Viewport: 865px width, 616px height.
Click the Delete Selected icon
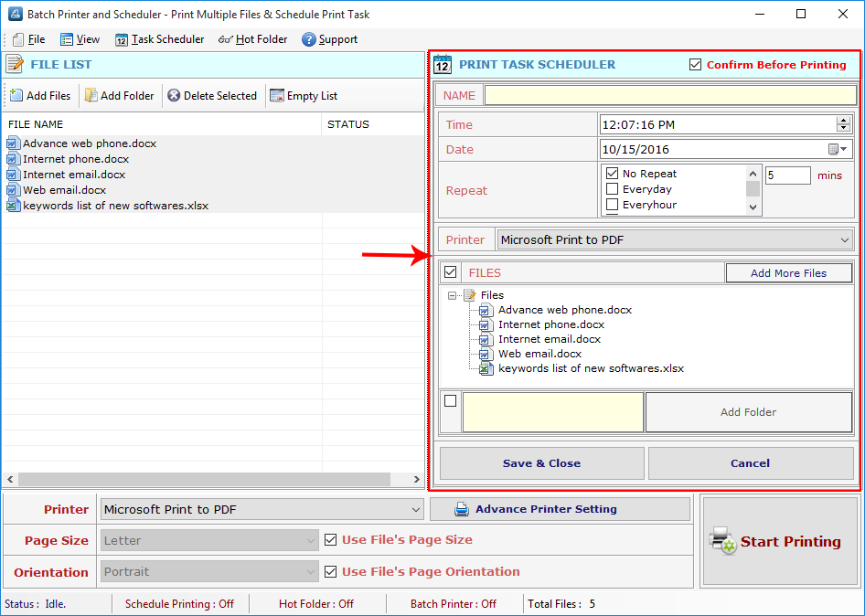click(x=175, y=95)
